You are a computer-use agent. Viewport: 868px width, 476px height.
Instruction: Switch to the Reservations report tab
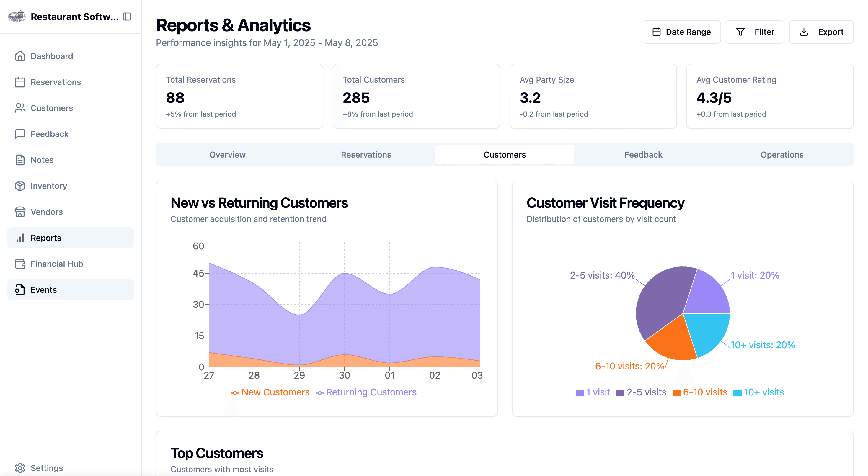366,155
